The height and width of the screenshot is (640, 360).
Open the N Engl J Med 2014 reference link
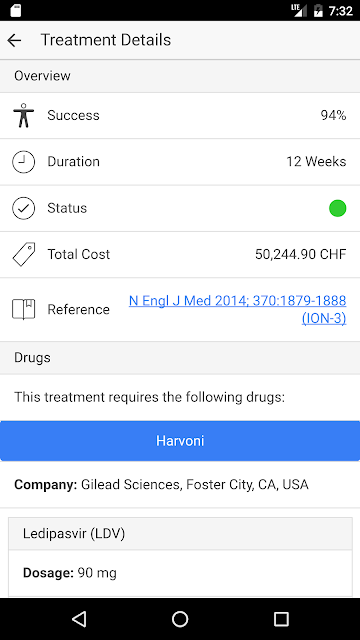point(238,309)
